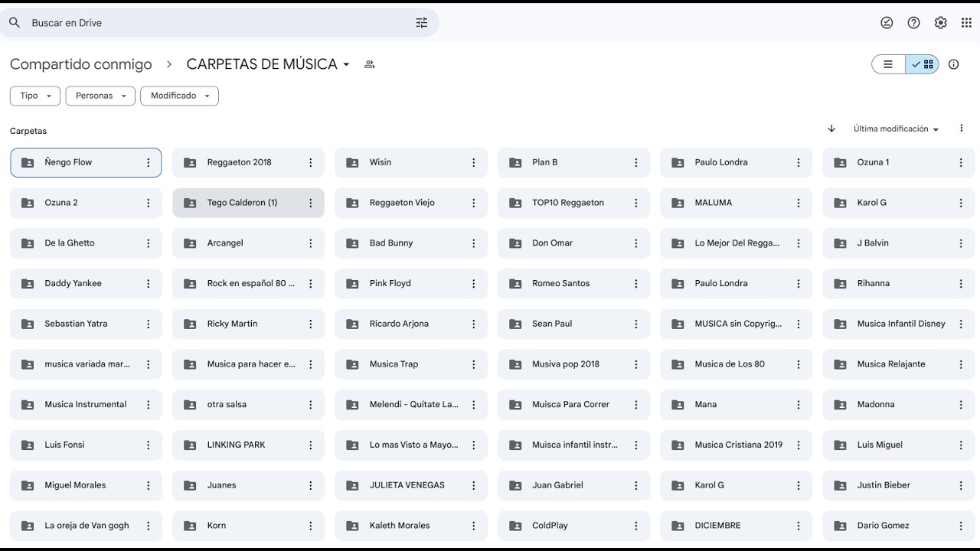The image size is (980, 551).
Task: Open three-dot menu for Daddy Yankee folder
Action: point(149,283)
